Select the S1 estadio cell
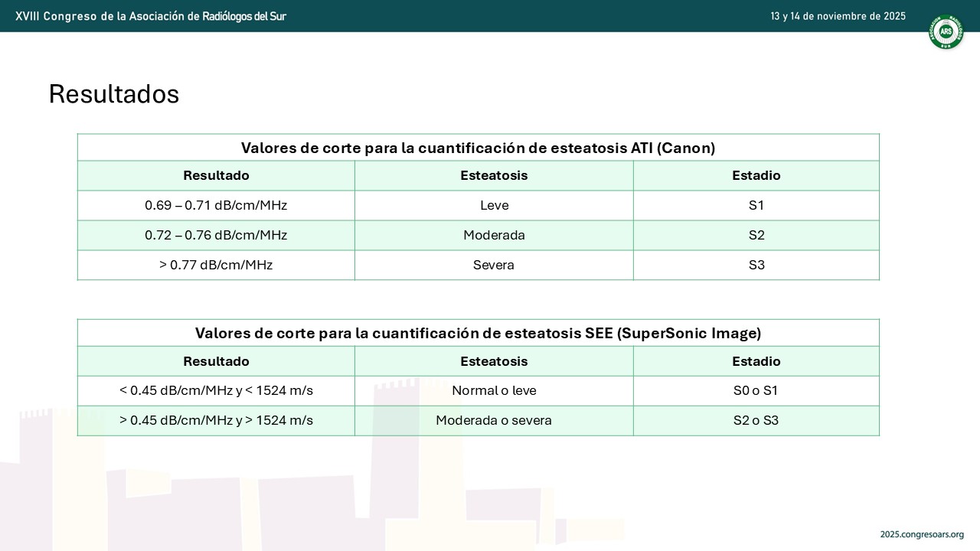This screenshot has height=551, width=980. tap(756, 205)
